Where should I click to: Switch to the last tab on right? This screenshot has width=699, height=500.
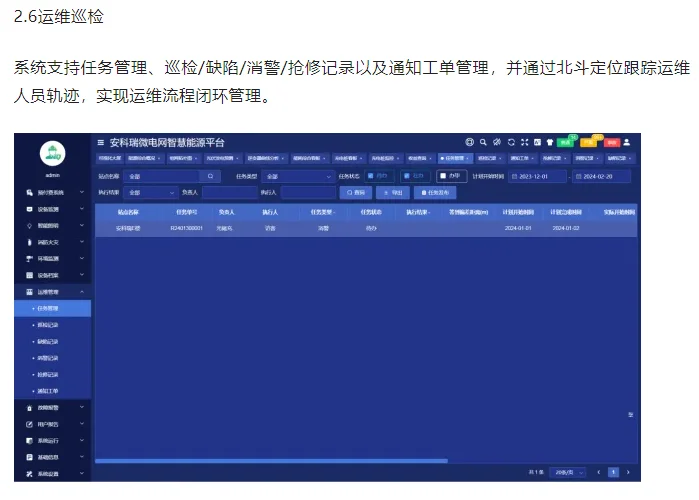pos(620,158)
